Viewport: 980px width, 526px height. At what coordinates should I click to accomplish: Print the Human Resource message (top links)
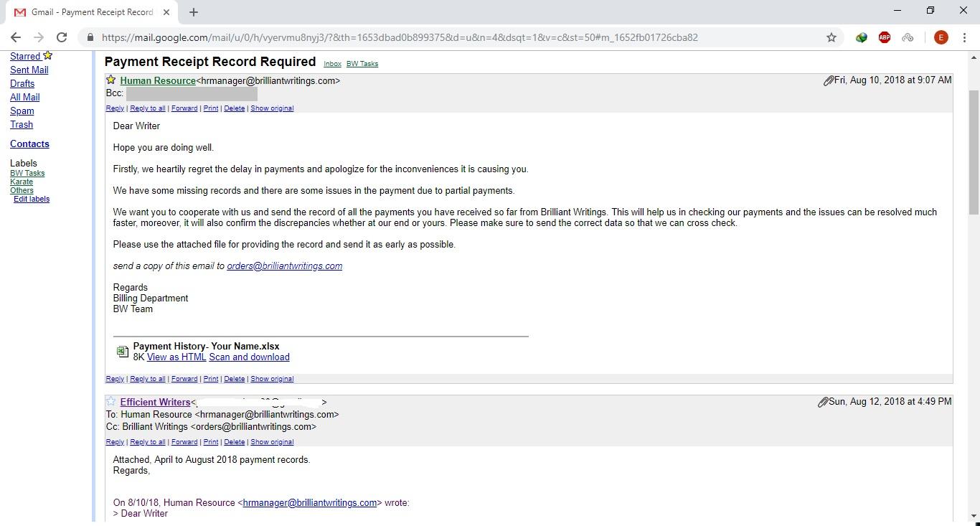[x=211, y=108]
